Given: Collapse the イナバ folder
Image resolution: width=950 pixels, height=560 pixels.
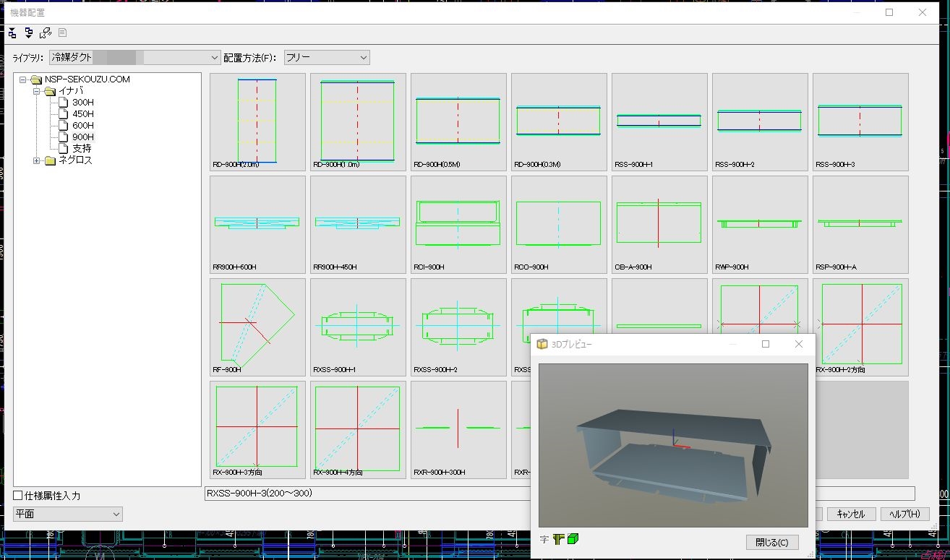Looking at the screenshot, I should (x=37, y=91).
